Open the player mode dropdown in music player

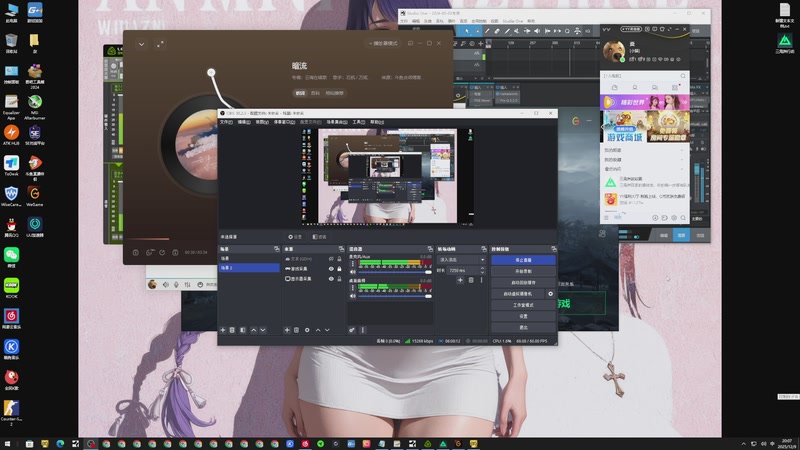coord(383,43)
